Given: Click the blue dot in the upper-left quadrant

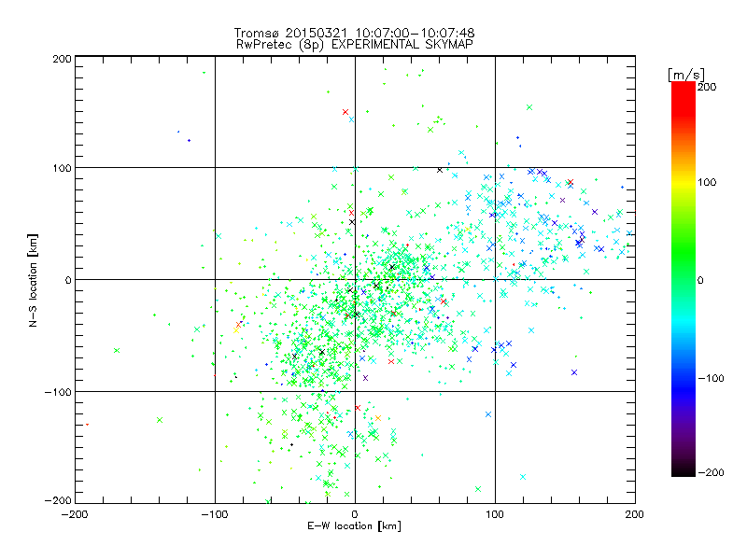Looking at the screenshot, I should 190,141.
